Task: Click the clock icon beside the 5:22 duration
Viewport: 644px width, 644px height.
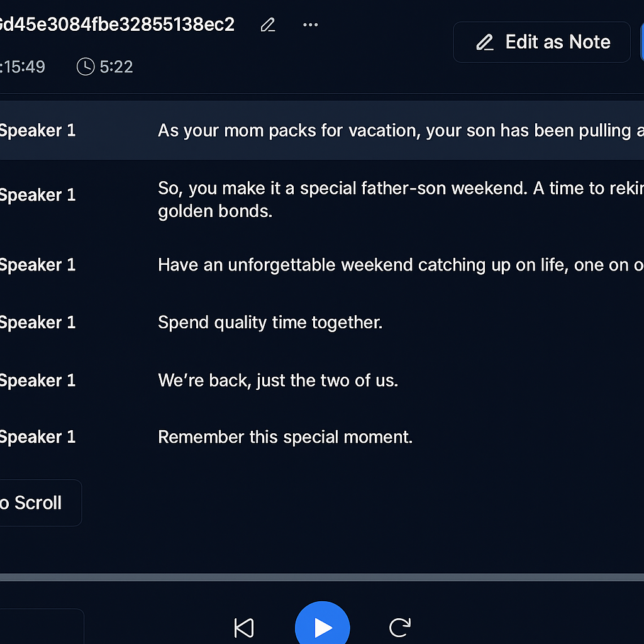Action: point(85,67)
